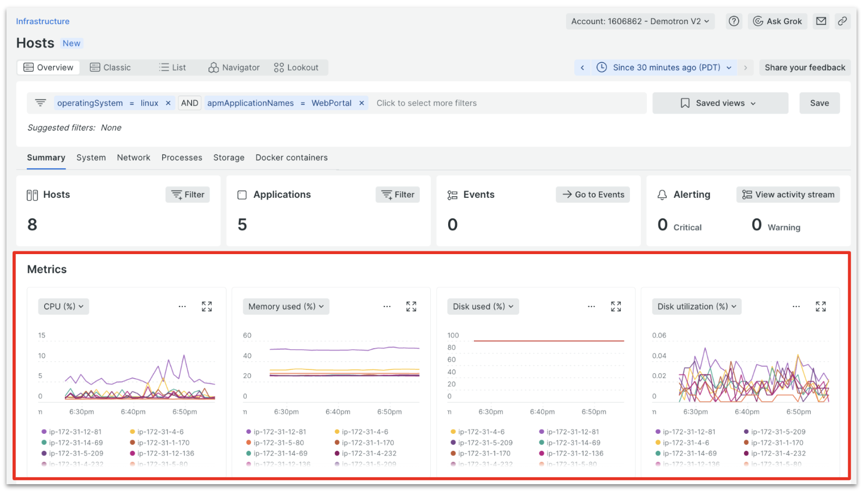Open Memory used chart ellipsis menu
The height and width of the screenshot is (494, 868).
click(387, 307)
